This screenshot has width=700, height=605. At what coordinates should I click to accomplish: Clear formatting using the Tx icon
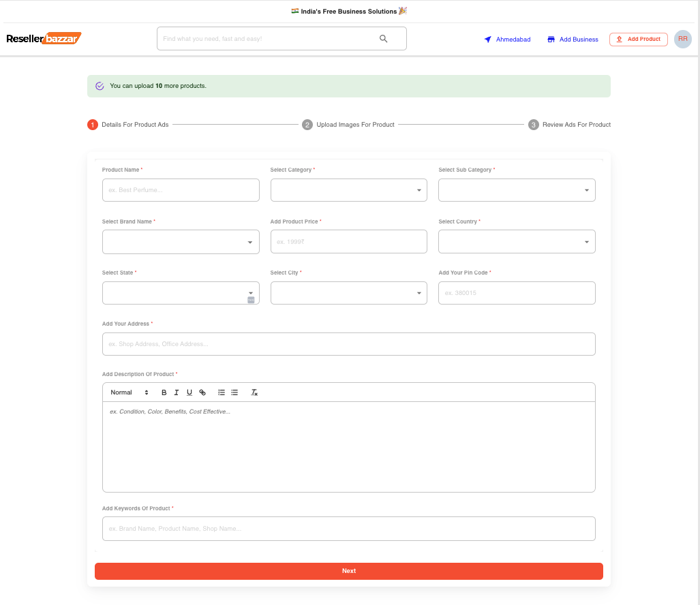254,392
